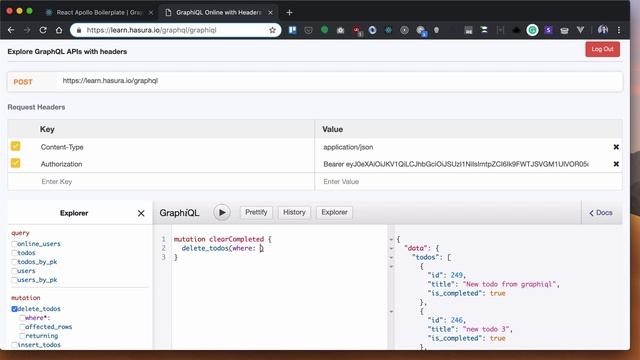
Task: Click the delete_todos line in editor
Action: click(223, 248)
